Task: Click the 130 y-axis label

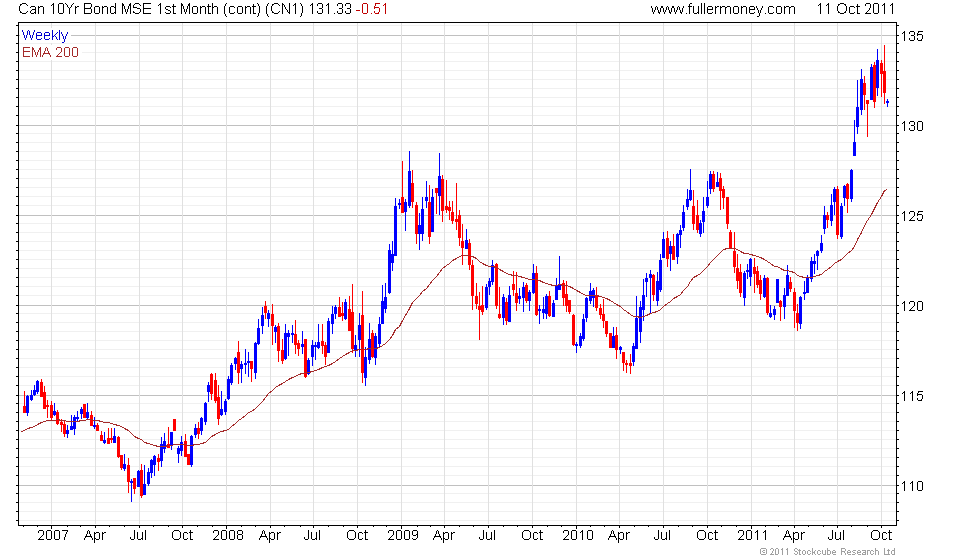Action: [x=912, y=126]
